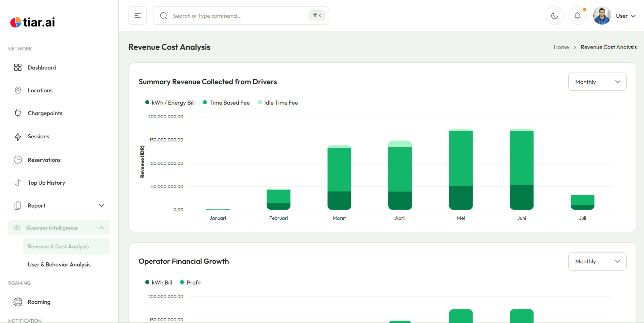The height and width of the screenshot is (323, 644).
Task: Click the Revenue Cost Analysis page title
Action: (169, 47)
